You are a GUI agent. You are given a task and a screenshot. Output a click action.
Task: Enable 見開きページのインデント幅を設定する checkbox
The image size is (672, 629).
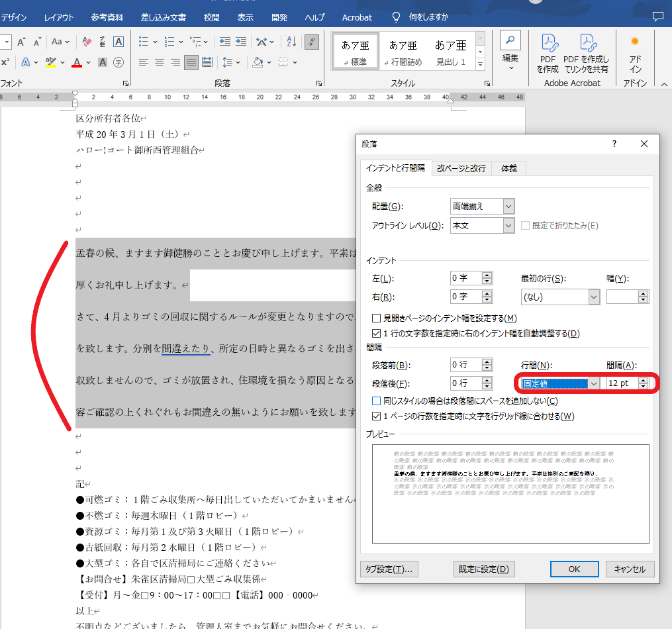376,318
